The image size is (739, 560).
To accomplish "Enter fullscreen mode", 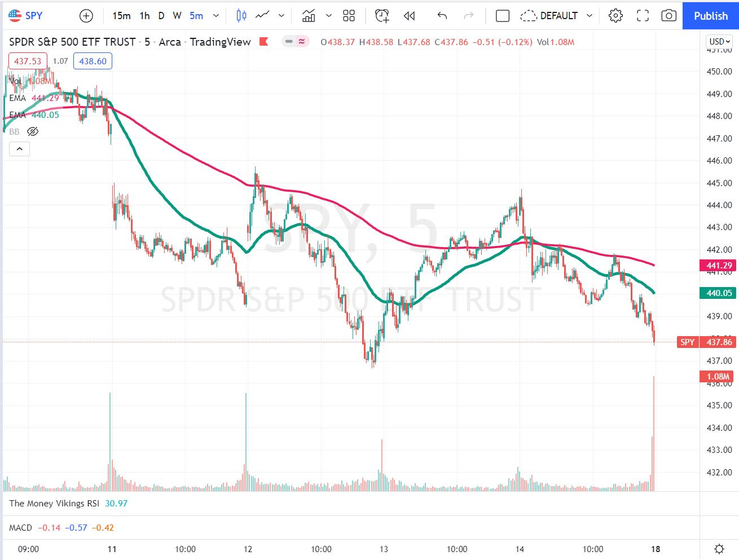I will click(x=643, y=16).
